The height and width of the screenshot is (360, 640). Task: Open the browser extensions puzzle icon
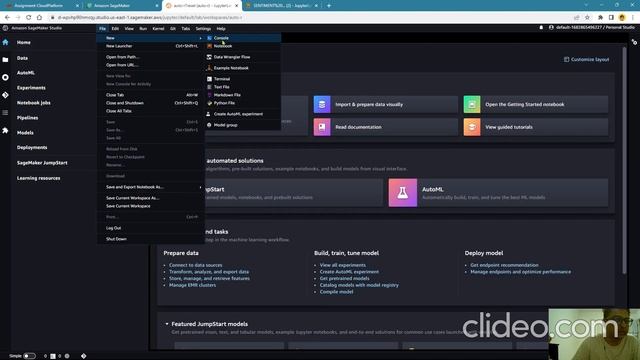(x=600, y=18)
